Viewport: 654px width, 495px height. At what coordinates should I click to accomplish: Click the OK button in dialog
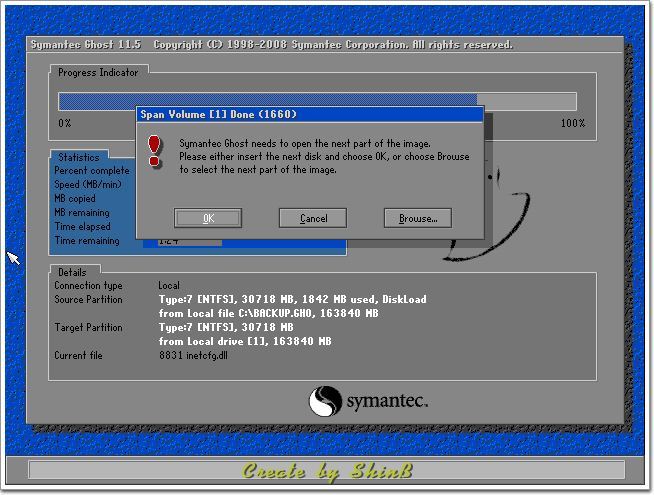point(208,218)
